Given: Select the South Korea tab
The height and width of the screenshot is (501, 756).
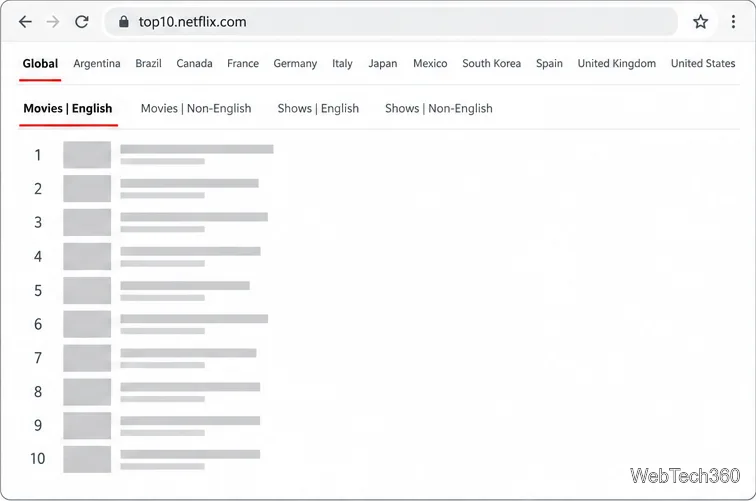Looking at the screenshot, I should click(x=491, y=64).
